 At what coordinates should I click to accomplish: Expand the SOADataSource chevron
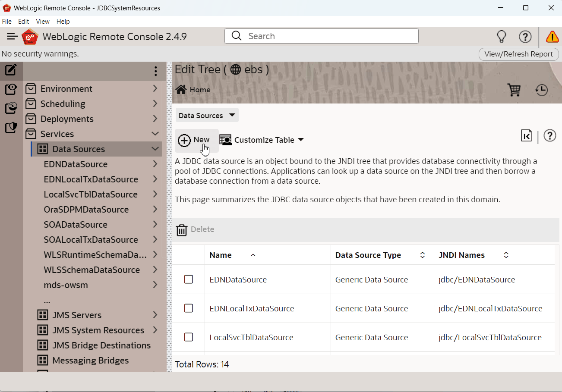click(155, 224)
